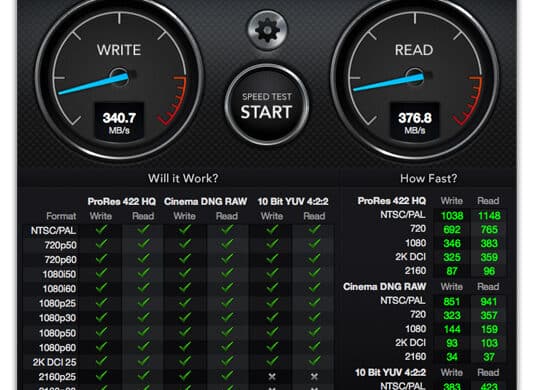Click the 10 Bit YUV Write checkmark in 2K DCI 25 row

point(272,361)
